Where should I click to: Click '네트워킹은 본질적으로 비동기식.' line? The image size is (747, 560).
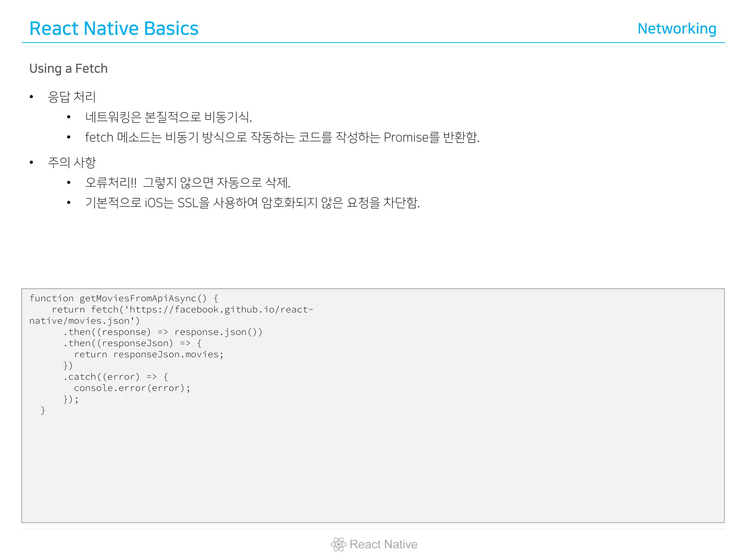pyautogui.click(x=169, y=117)
